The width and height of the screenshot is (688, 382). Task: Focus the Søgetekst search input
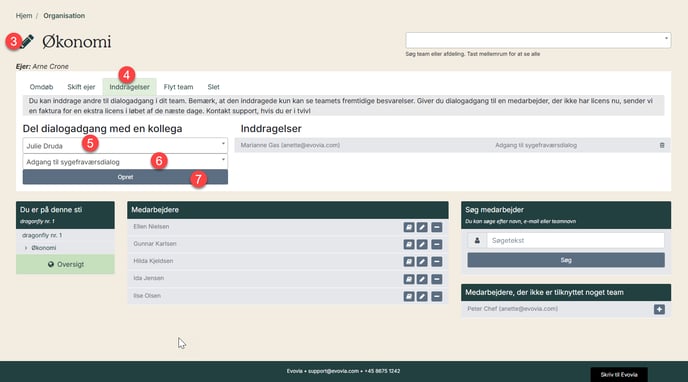pyautogui.click(x=575, y=240)
